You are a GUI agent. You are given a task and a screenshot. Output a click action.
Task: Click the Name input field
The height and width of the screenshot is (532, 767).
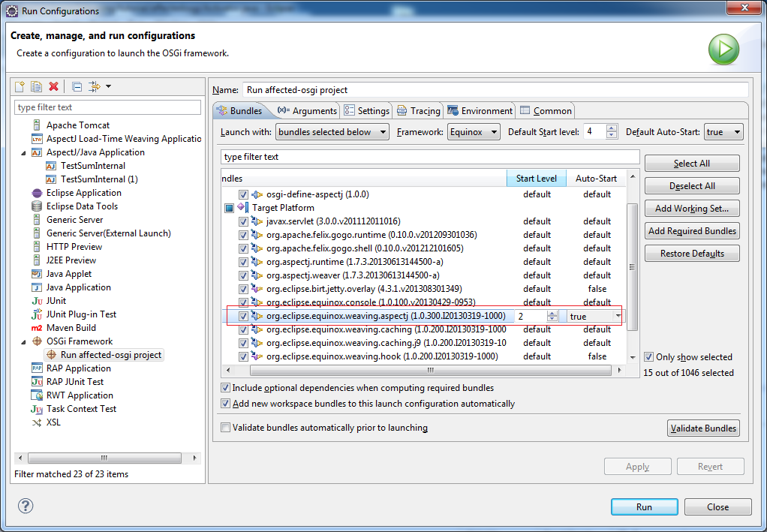point(495,90)
